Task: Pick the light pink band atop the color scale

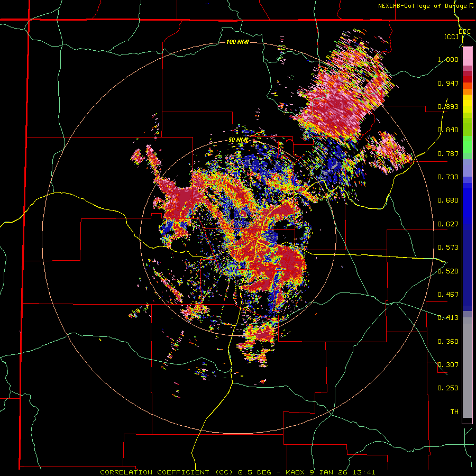Action: click(x=467, y=57)
